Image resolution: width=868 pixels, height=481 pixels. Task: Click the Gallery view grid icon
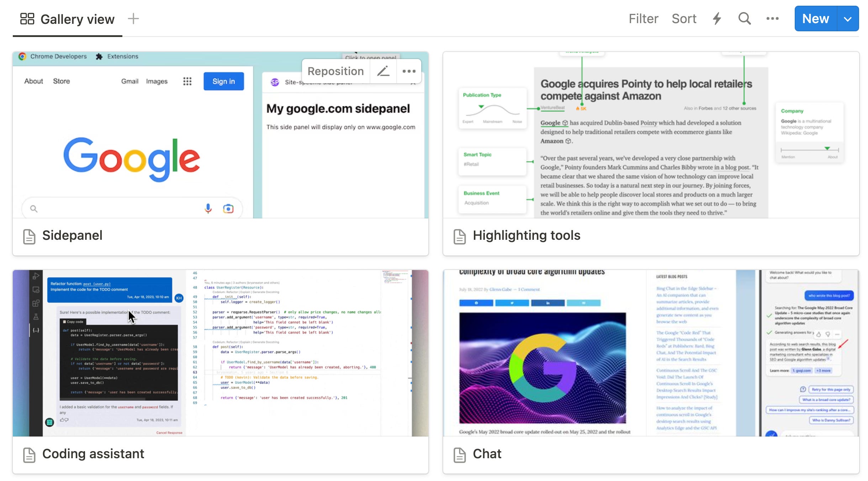pyautogui.click(x=27, y=19)
